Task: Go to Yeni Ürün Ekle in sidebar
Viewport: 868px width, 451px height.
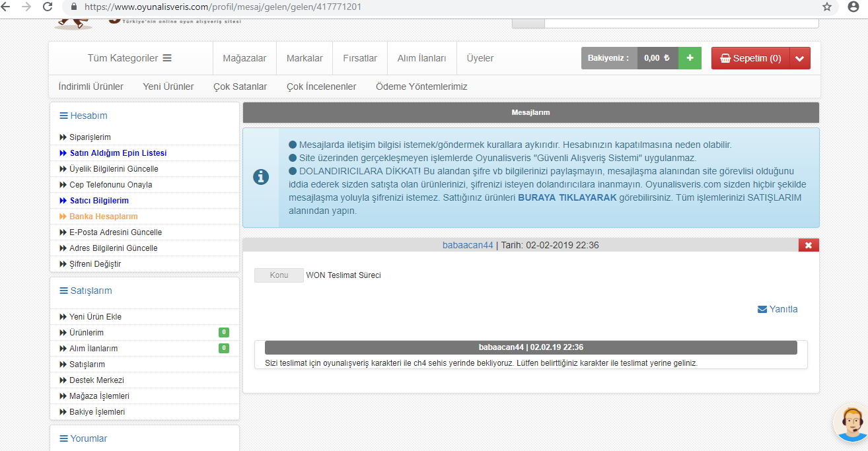Action: click(95, 317)
